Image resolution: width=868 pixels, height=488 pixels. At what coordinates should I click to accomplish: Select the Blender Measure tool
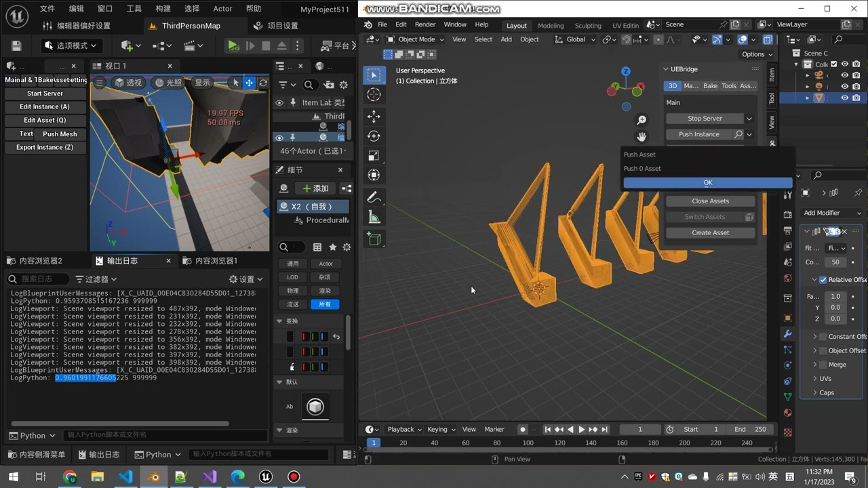pyautogui.click(x=374, y=217)
